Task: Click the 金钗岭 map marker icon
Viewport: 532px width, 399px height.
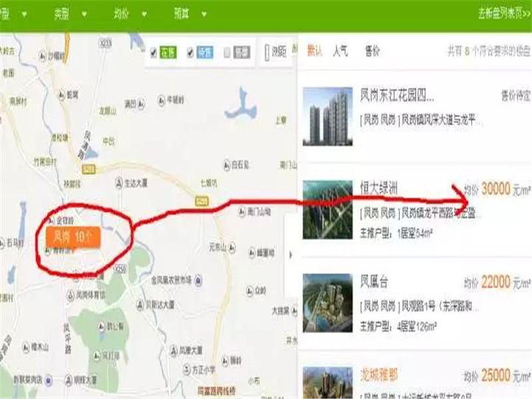Action: pos(51,221)
